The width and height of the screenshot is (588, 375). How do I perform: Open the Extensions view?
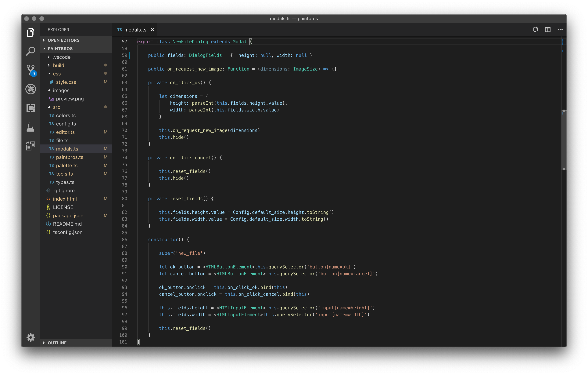(x=30, y=108)
